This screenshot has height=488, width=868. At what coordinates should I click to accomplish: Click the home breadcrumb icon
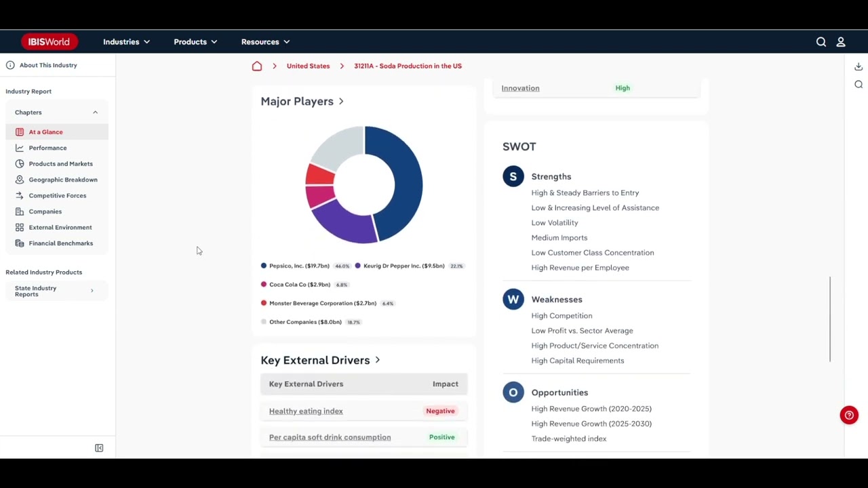257,66
